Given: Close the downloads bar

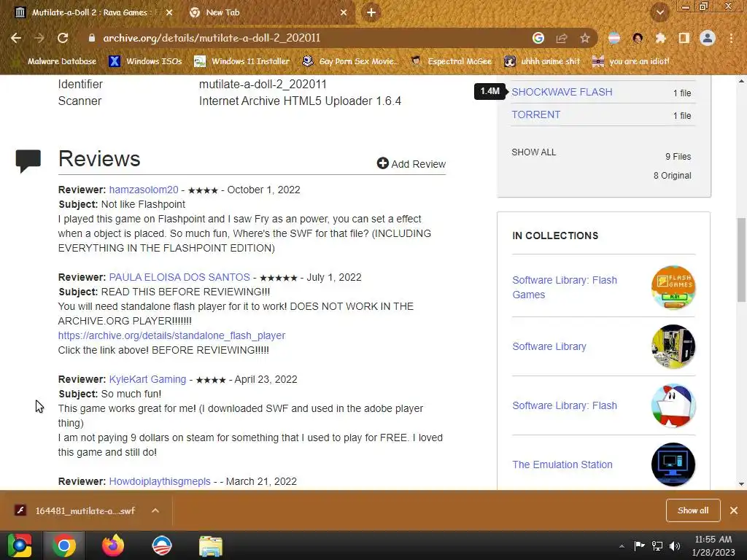Looking at the screenshot, I should coord(734,510).
